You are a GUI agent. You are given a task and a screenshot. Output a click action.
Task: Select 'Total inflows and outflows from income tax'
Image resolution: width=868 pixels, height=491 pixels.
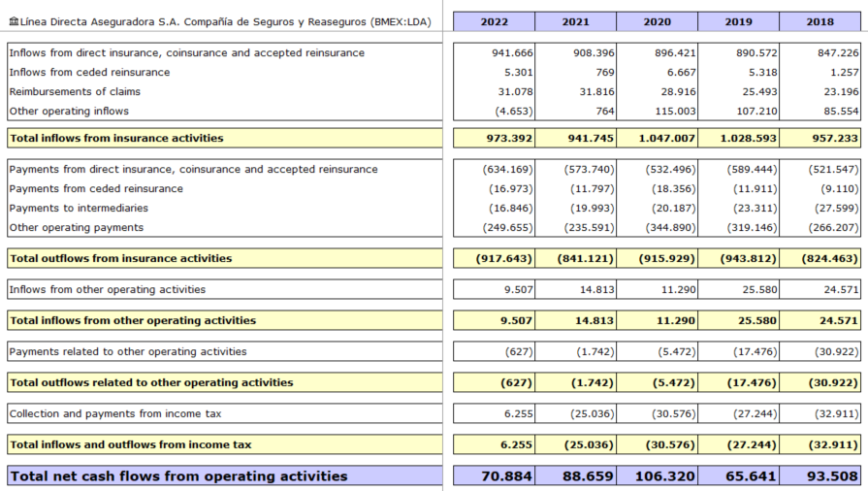225,444
